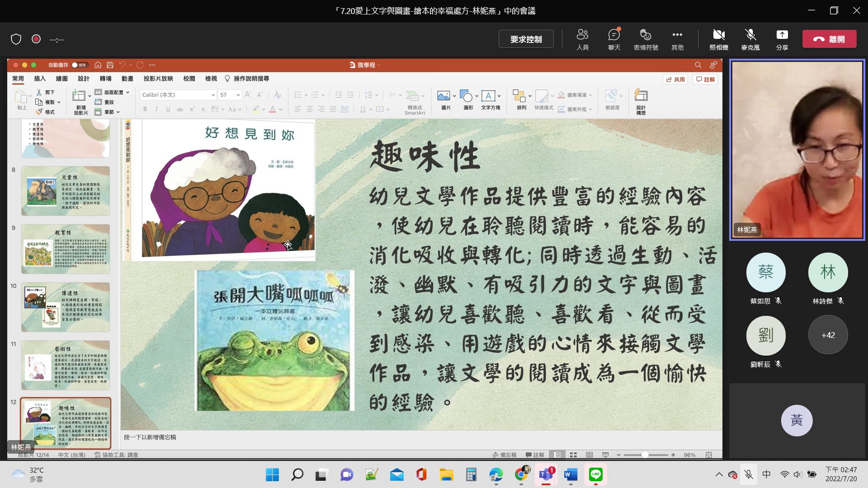
Task: Toggle strikethrough text formatting
Action: pyautogui.click(x=180, y=109)
